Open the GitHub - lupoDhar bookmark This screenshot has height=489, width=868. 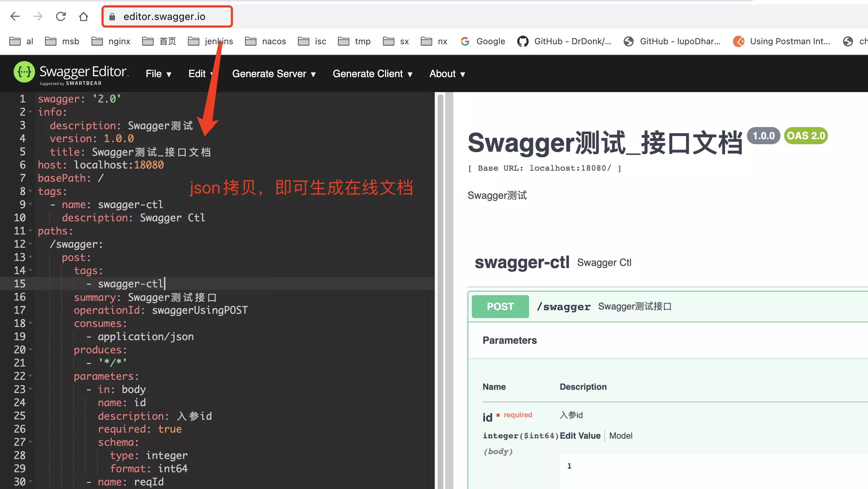(672, 41)
